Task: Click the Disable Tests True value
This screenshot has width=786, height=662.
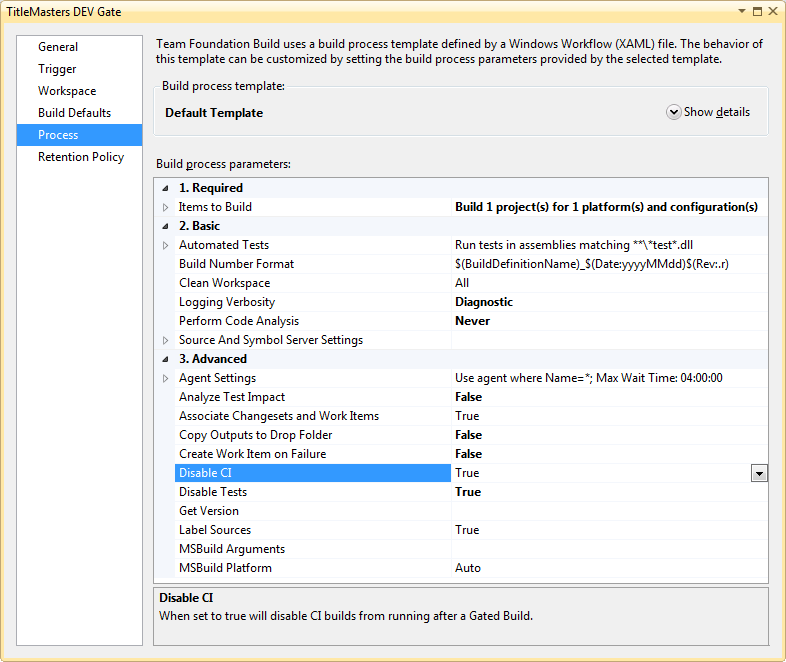Action: [468, 492]
